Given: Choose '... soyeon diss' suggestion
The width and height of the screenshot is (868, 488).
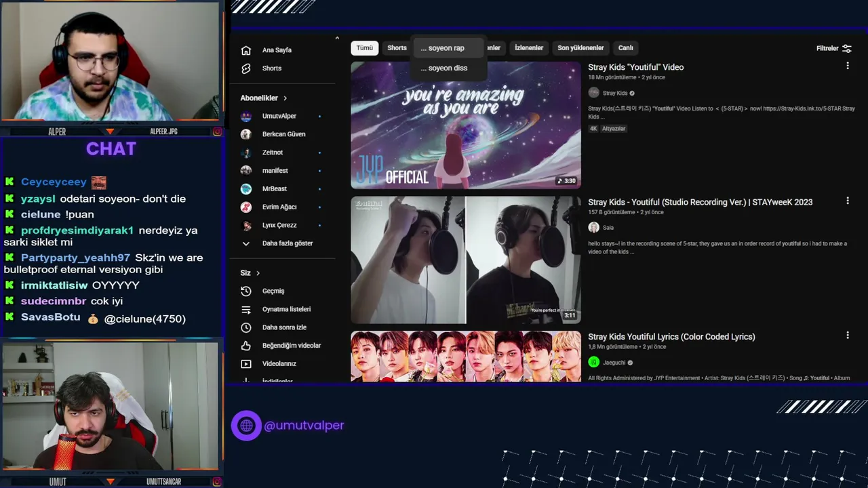Looking at the screenshot, I should tap(448, 68).
